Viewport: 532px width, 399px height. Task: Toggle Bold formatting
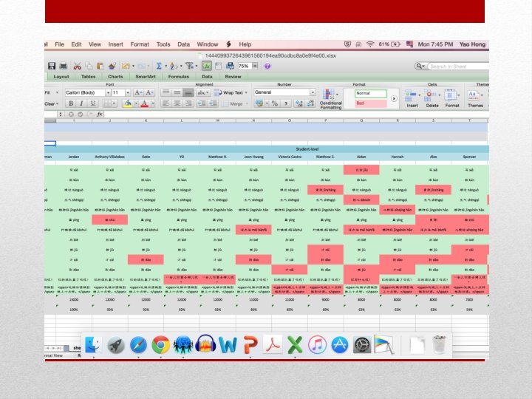pos(71,103)
